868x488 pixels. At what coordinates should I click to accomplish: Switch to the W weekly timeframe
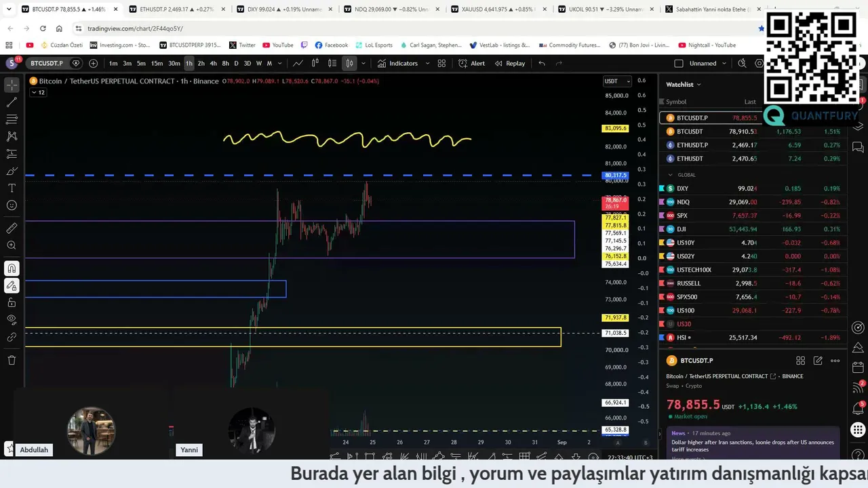pyautogui.click(x=258, y=63)
